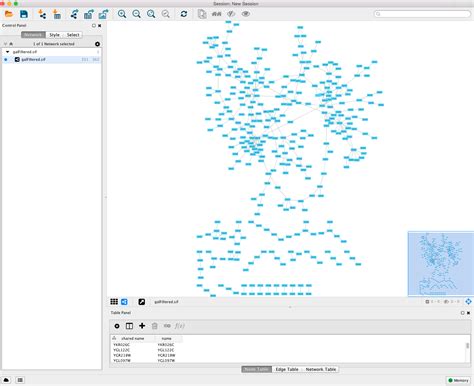Collapse the galFiltered.sif collection triangle
Viewport: 474px width, 386px height.
point(7,52)
